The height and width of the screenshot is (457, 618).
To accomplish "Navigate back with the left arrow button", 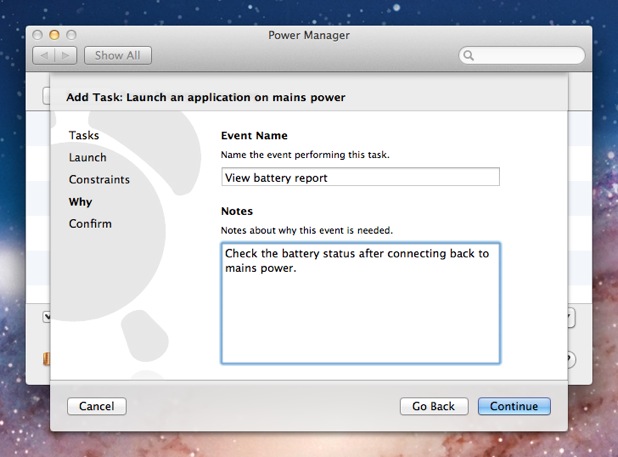I will [44, 56].
